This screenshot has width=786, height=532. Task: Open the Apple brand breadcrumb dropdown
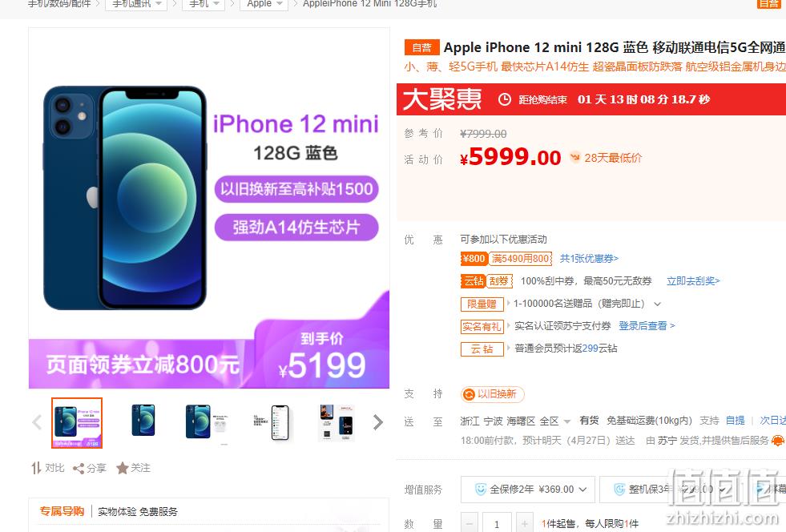[x=264, y=4]
